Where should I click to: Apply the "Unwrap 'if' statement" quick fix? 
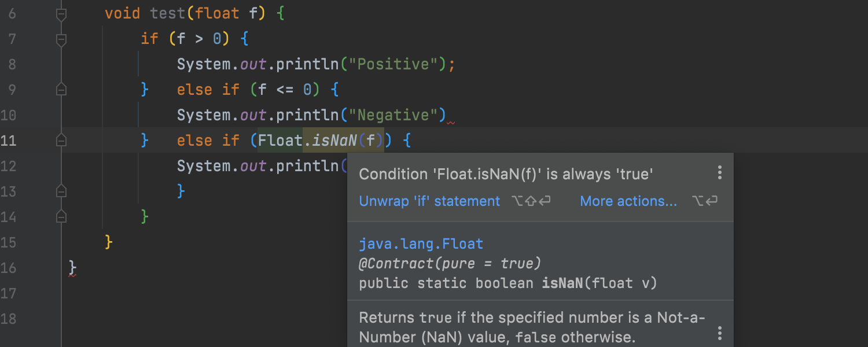click(429, 201)
